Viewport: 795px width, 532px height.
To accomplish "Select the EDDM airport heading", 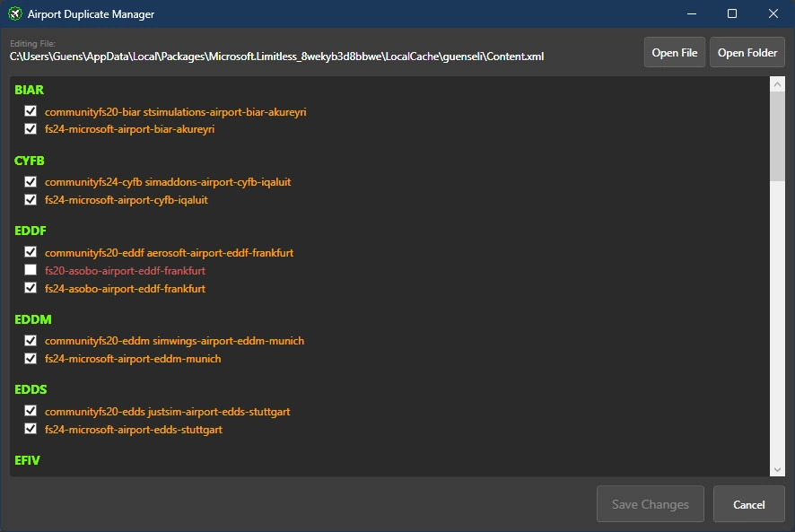I will [x=33, y=319].
